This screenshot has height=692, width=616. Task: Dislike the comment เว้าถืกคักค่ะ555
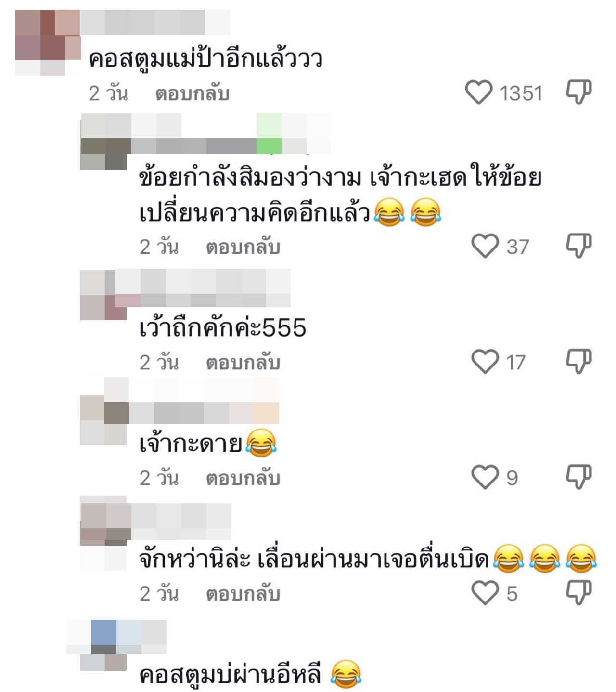pyautogui.click(x=578, y=361)
